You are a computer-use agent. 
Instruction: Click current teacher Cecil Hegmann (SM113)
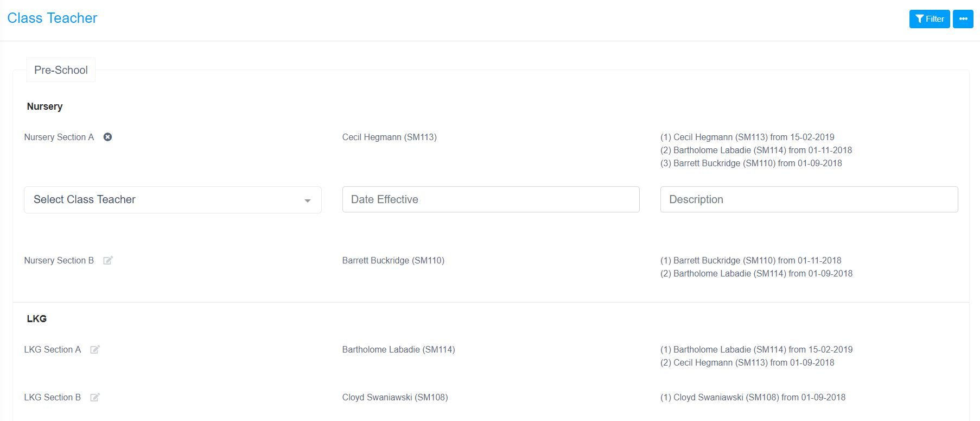click(x=390, y=137)
